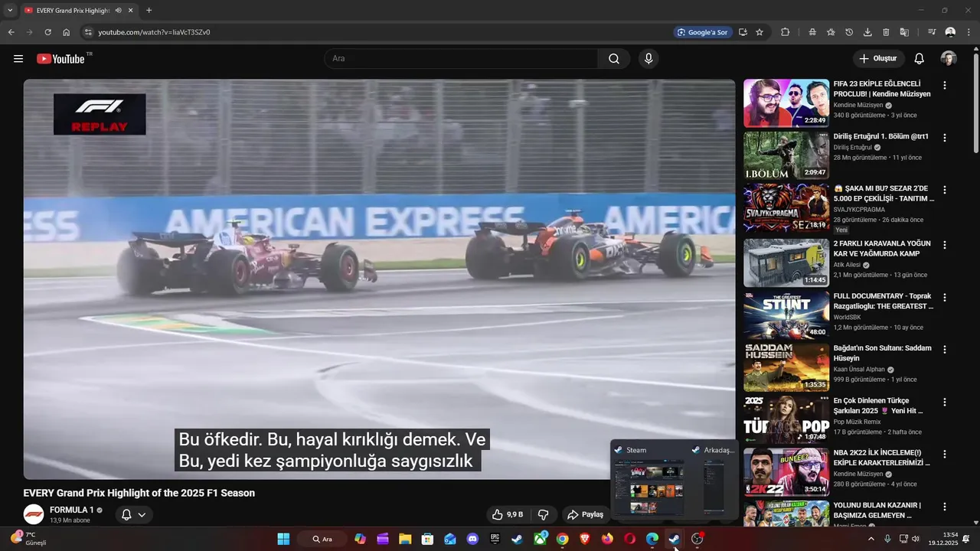This screenshot has width=980, height=551.
Task: Open the YouTube hamburger guide menu
Action: pos(18,59)
